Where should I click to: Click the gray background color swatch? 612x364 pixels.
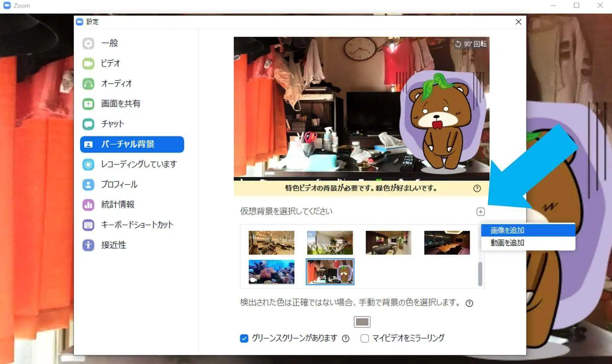click(362, 322)
